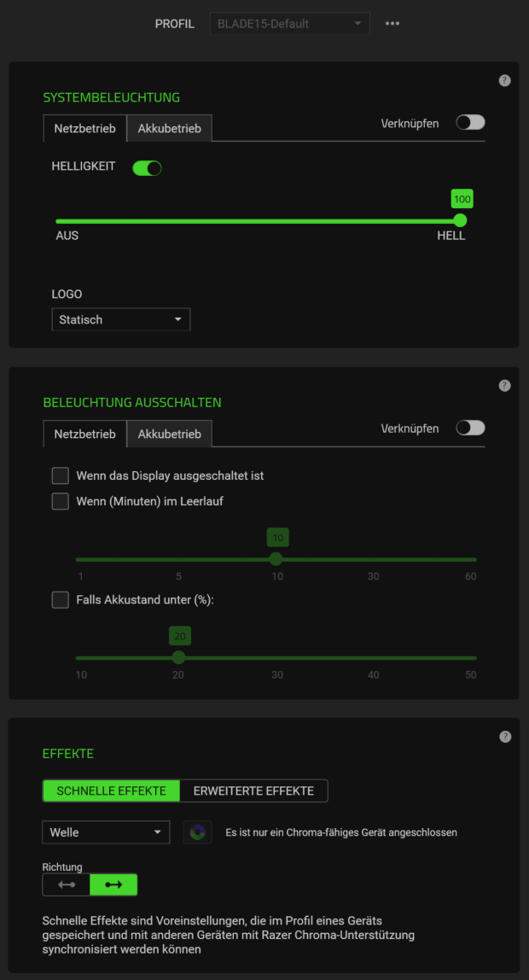Switch to Akkubetrieb tab in Systembeleuchtung
The image size is (529, 980).
(169, 129)
